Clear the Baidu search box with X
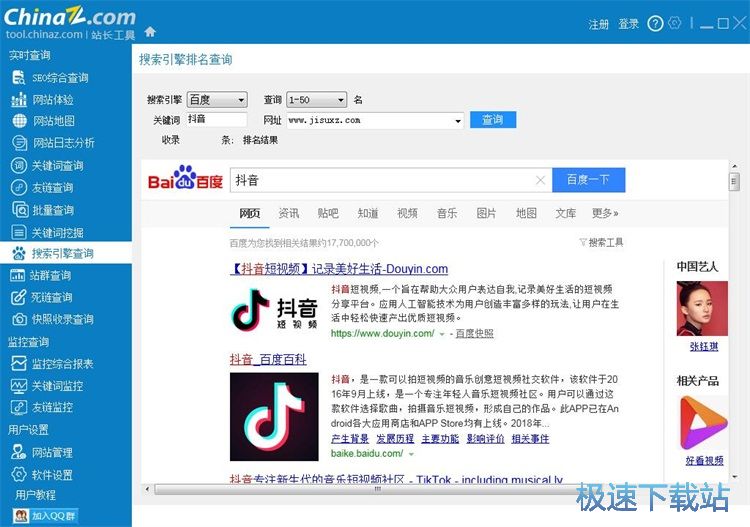 540,180
